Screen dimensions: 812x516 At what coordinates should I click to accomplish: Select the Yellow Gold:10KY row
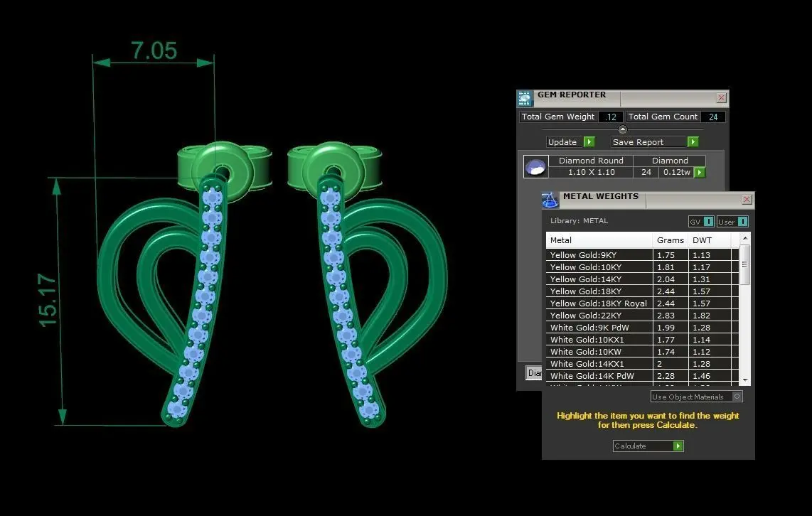point(642,267)
